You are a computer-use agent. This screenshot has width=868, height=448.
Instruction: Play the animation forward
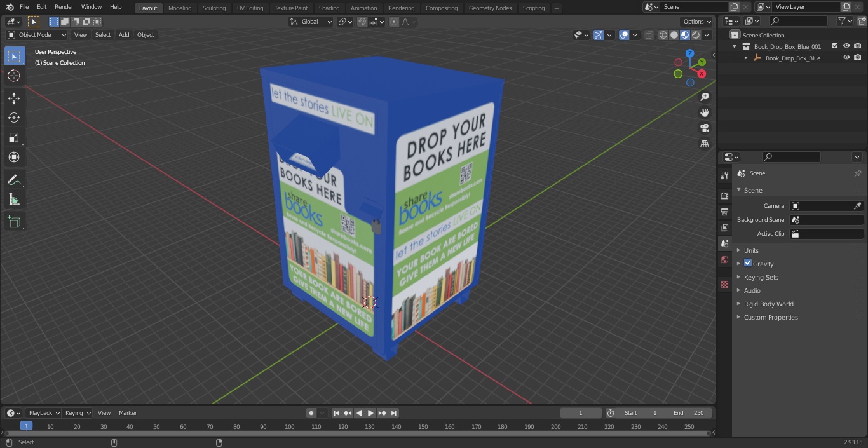[370, 413]
